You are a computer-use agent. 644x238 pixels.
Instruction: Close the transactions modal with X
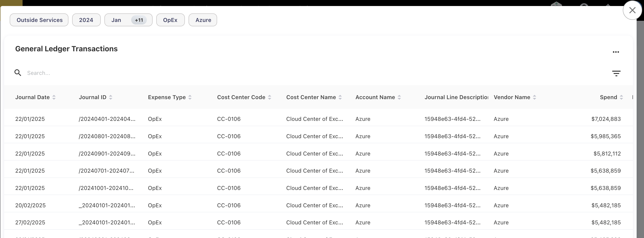(x=632, y=10)
